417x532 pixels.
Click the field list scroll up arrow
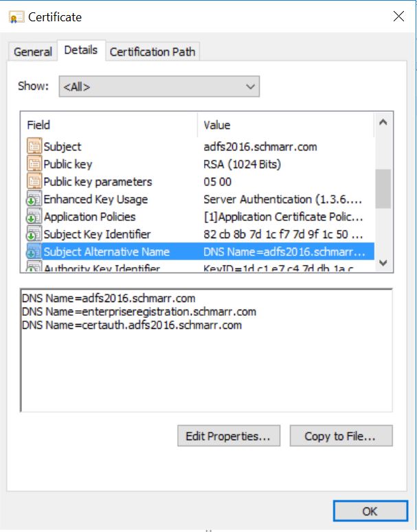click(383, 122)
